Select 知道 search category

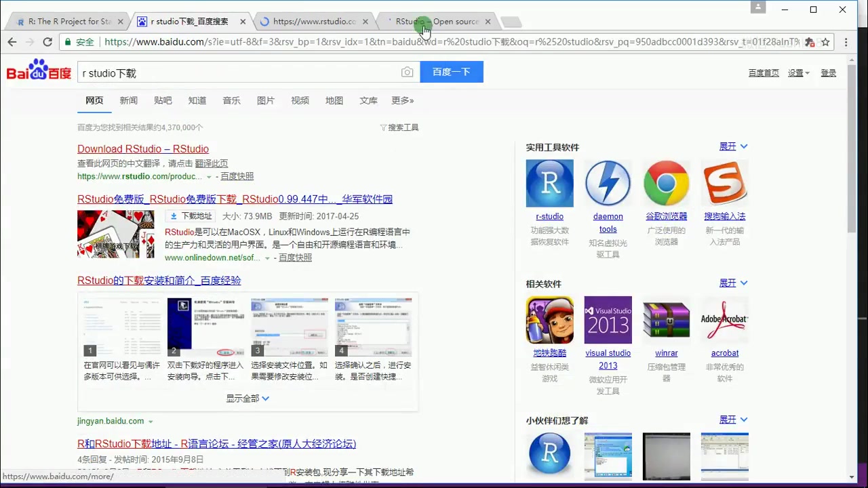click(x=197, y=100)
